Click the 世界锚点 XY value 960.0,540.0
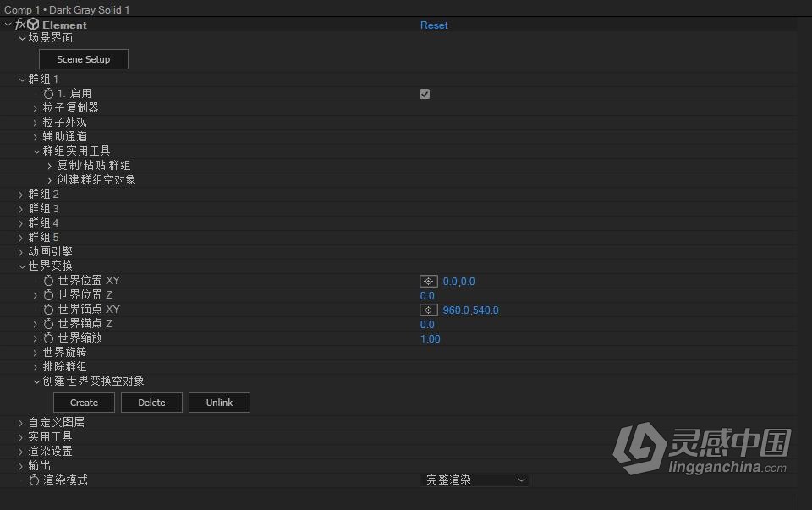This screenshot has height=510, width=812. pos(471,310)
